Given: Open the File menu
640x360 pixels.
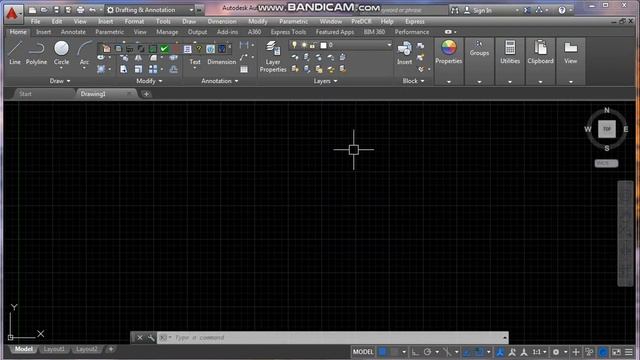Looking at the screenshot, I should [x=36, y=21].
